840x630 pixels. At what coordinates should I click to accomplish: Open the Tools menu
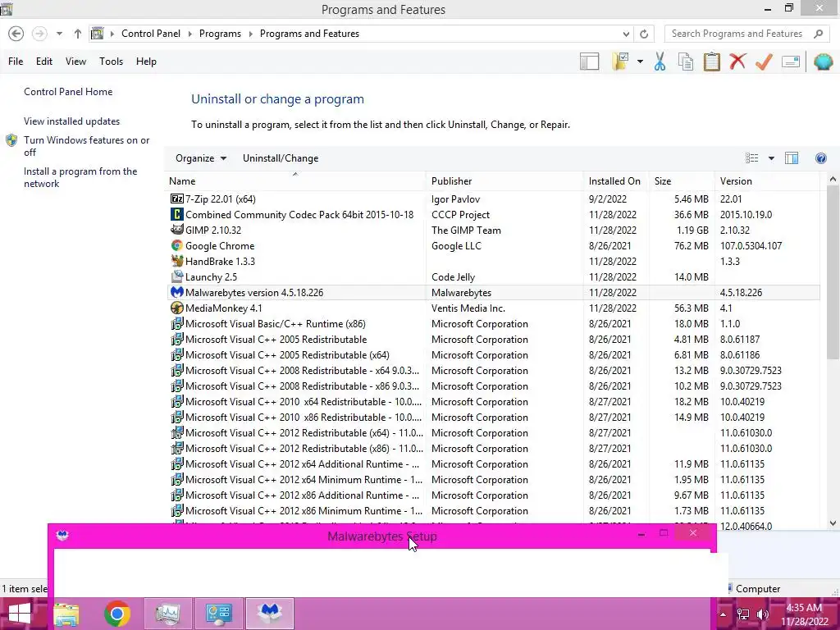111,62
